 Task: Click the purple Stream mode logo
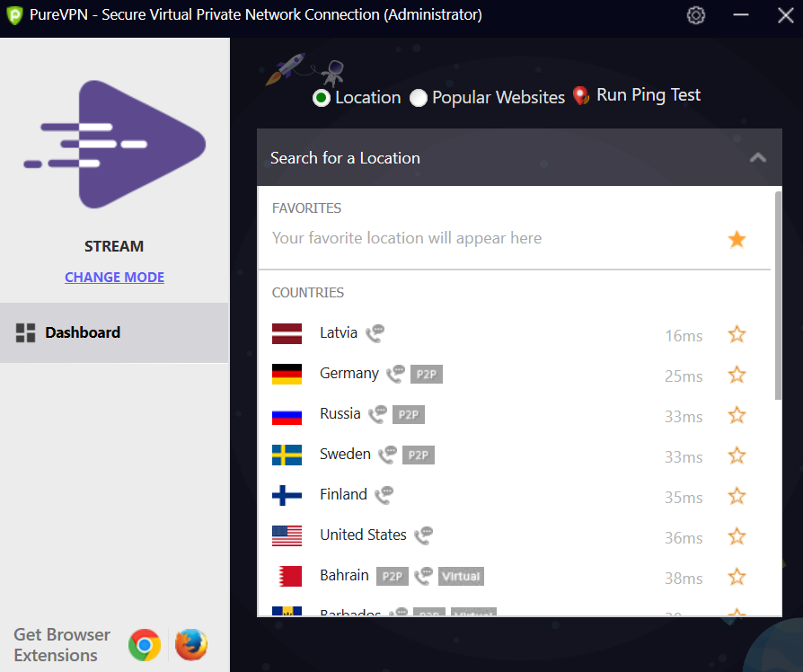click(115, 145)
